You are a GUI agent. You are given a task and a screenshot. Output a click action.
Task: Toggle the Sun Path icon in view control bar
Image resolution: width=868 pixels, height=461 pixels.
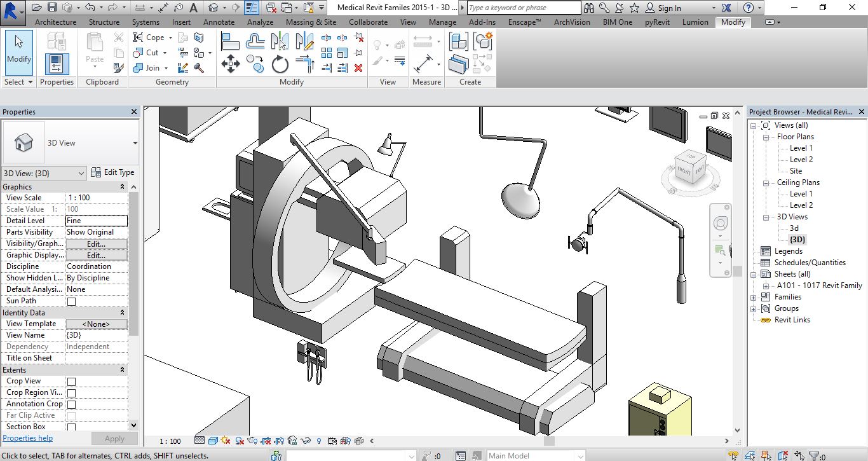[226, 441]
